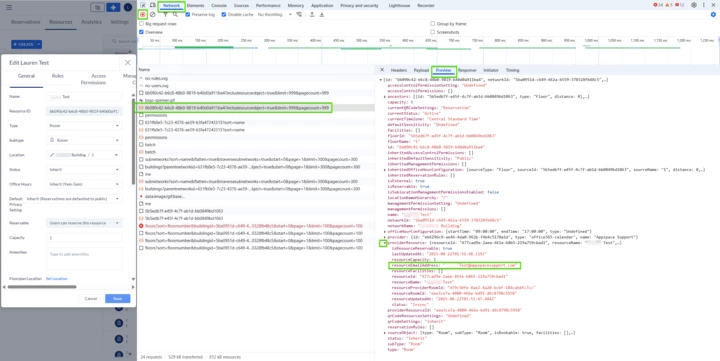Export HAR file download icon
The image size is (720, 361).
322,15
